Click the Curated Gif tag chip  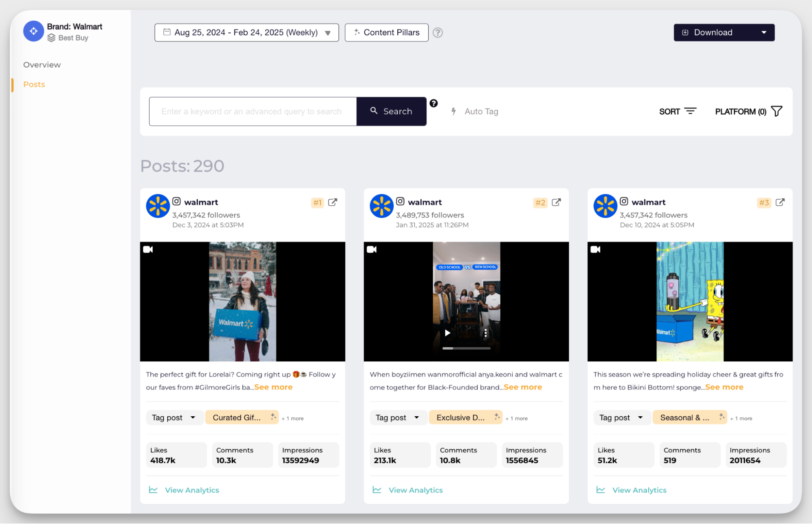242,417
